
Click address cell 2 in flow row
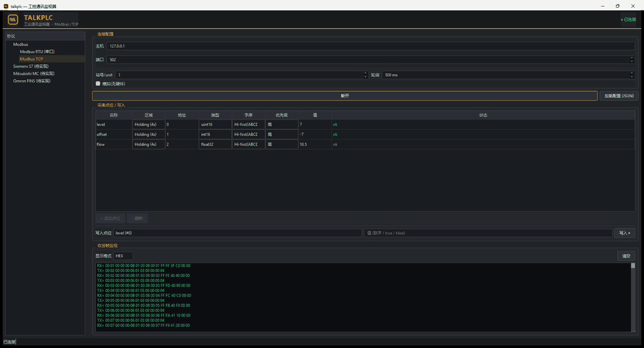coord(182,144)
